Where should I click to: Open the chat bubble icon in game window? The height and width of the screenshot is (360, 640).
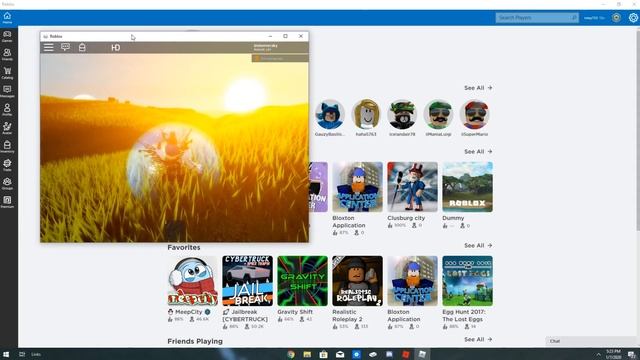coord(65,47)
